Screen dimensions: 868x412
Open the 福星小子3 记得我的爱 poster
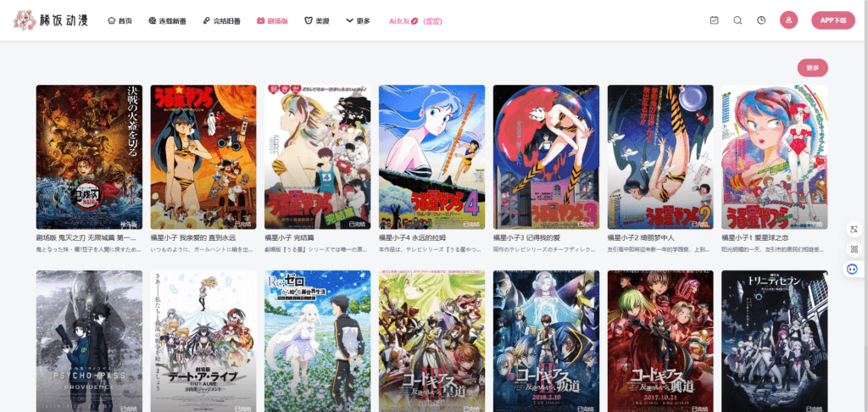(x=547, y=157)
